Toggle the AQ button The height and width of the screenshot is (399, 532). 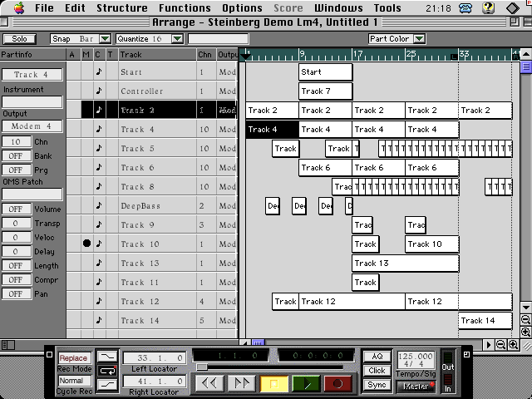[377, 357]
